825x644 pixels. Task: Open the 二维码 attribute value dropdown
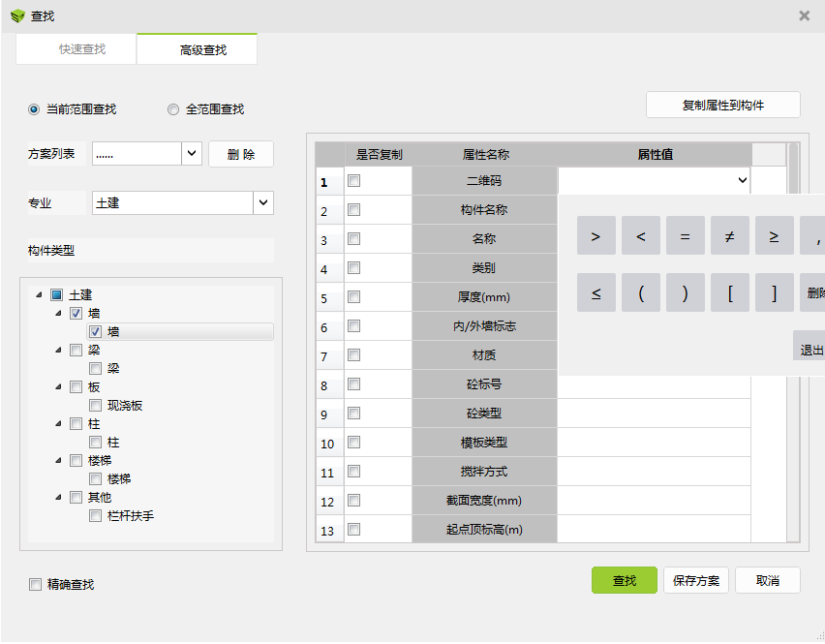click(743, 180)
